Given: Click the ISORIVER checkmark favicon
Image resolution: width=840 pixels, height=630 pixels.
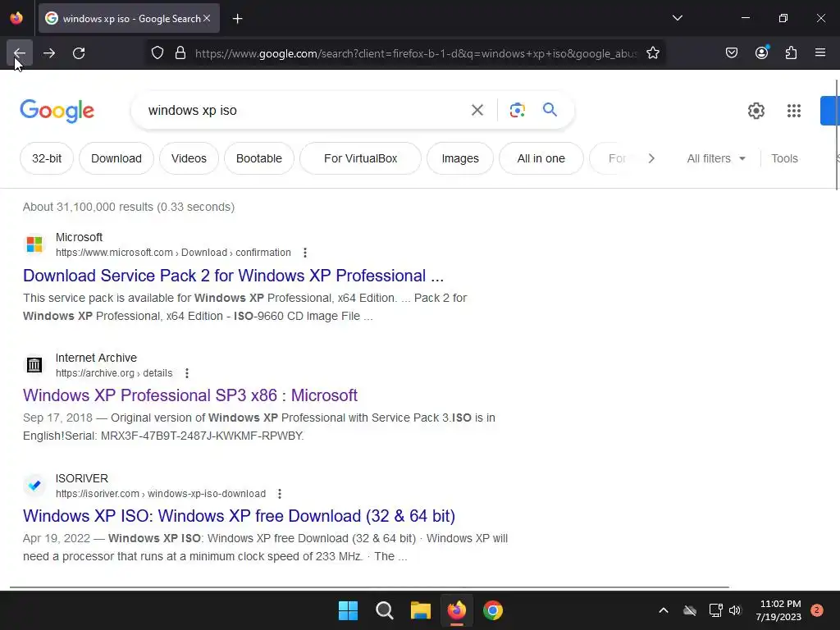Looking at the screenshot, I should 34,486.
